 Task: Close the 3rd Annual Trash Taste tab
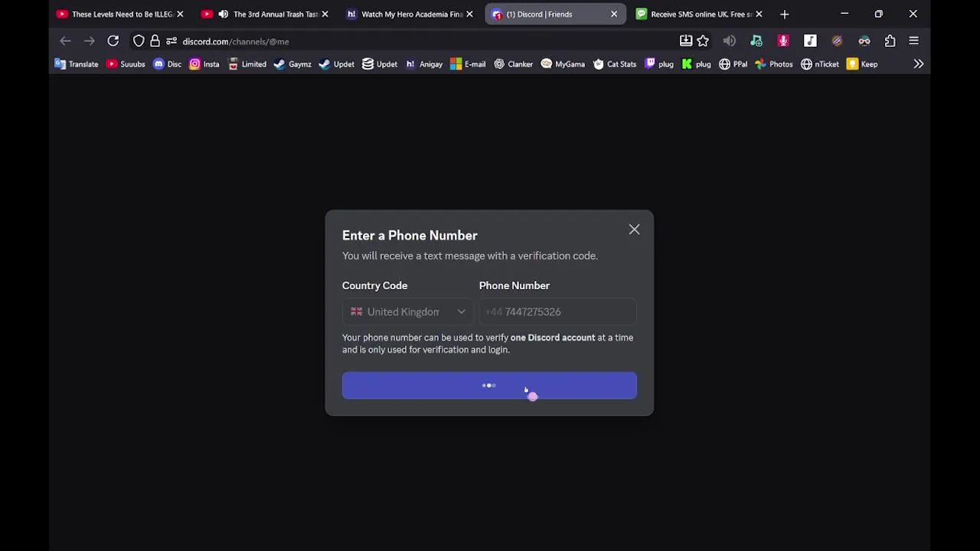coord(325,14)
